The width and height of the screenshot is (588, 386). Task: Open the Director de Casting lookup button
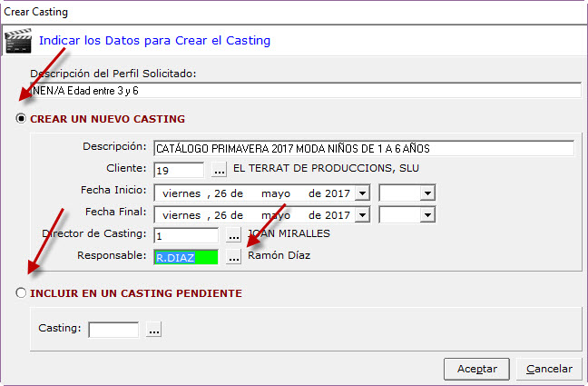(x=233, y=235)
